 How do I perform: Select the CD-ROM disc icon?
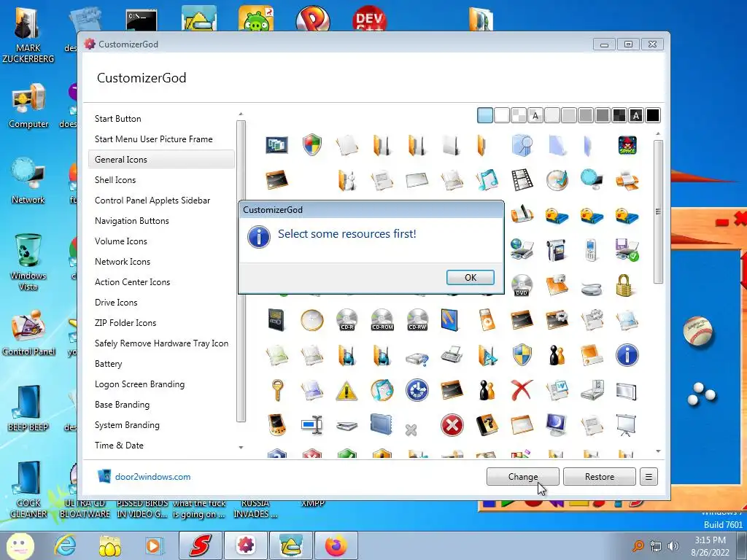click(382, 320)
